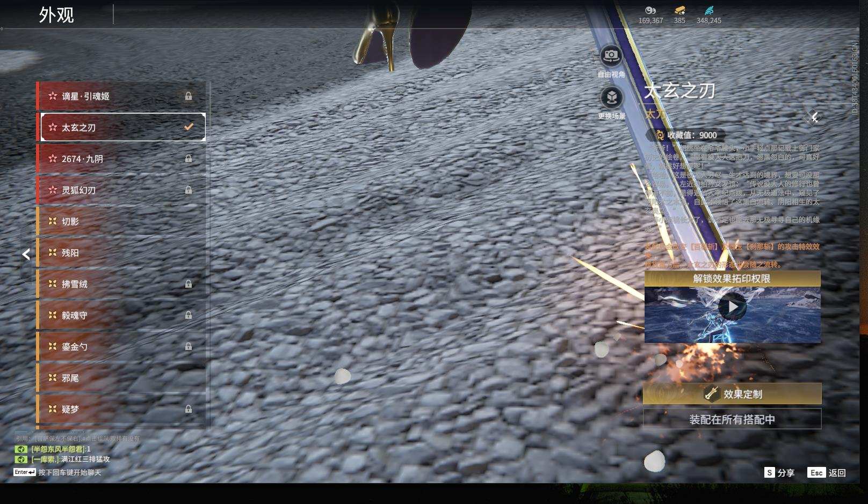868x504 pixels.
Task: Select the 拂雪绒 skin
Action: tap(121, 284)
